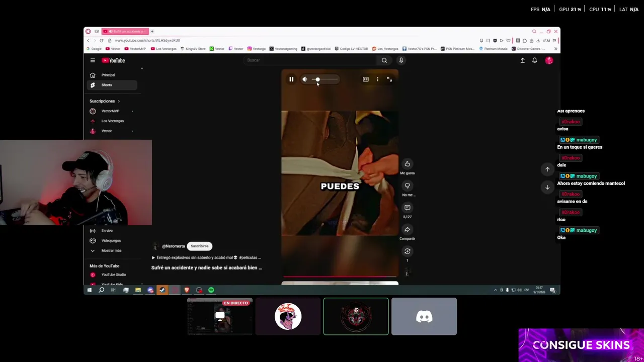Focus the Buscar search field
Viewport: 644px width, 362px height.
click(x=310, y=60)
